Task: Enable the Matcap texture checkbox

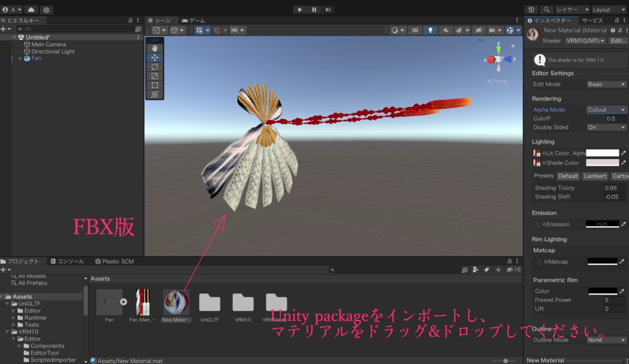Action: click(x=538, y=261)
